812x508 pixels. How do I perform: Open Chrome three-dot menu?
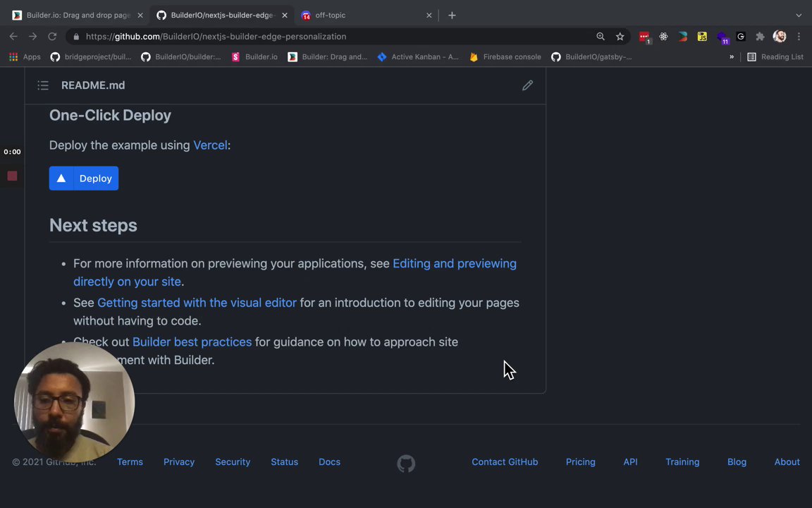[x=799, y=36]
